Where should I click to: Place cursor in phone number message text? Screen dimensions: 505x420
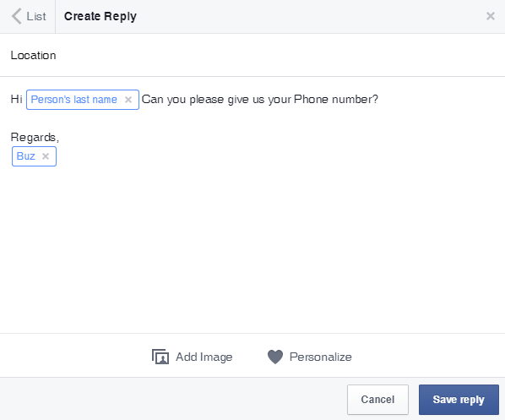[260, 99]
